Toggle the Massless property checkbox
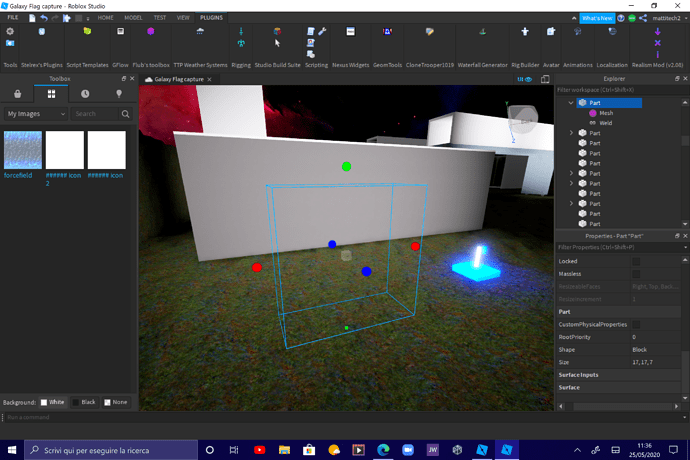 pos(636,274)
